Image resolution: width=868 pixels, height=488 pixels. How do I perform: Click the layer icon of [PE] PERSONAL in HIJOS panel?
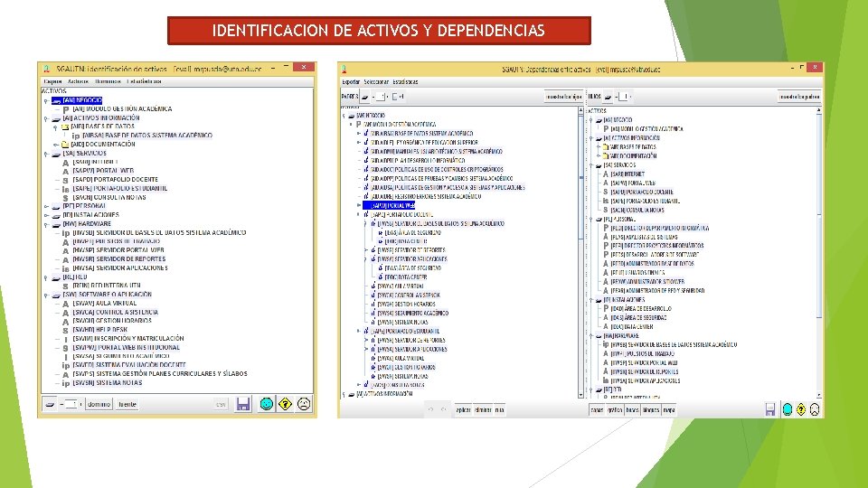click(x=599, y=220)
